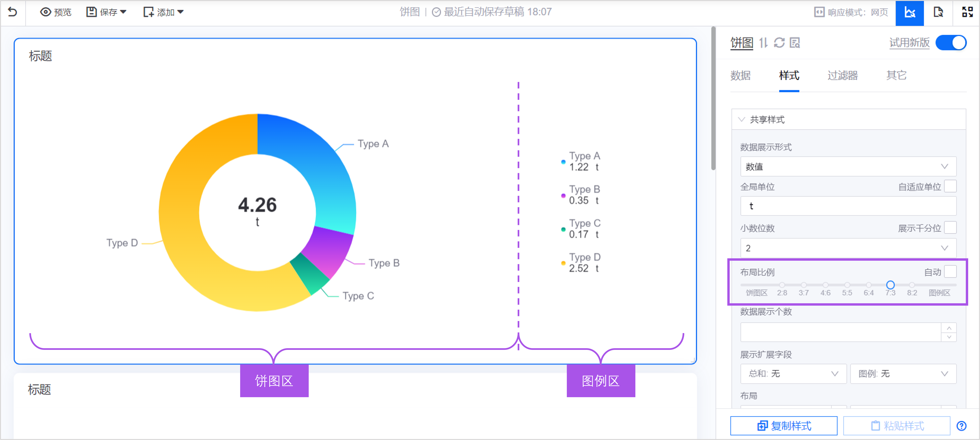Enable the 自适应单位 checkbox
Viewport: 980px width, 440px height.
coord(950,186)
